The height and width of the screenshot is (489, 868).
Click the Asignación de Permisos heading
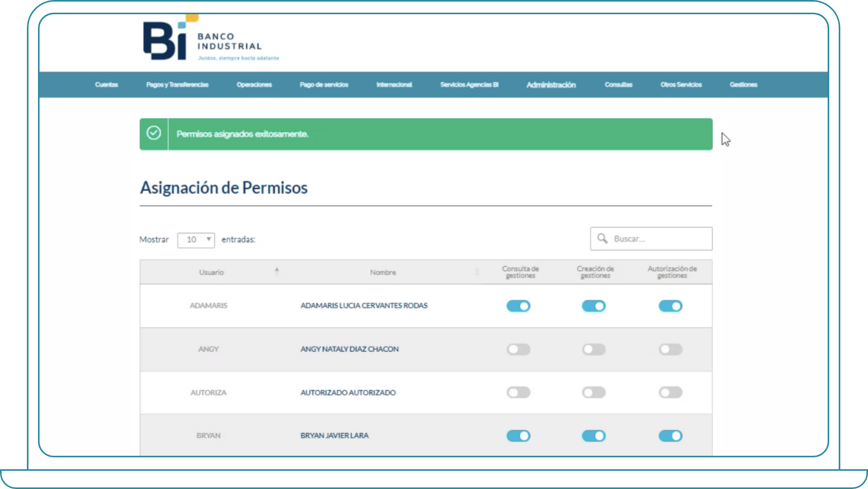tap(224, 188)
